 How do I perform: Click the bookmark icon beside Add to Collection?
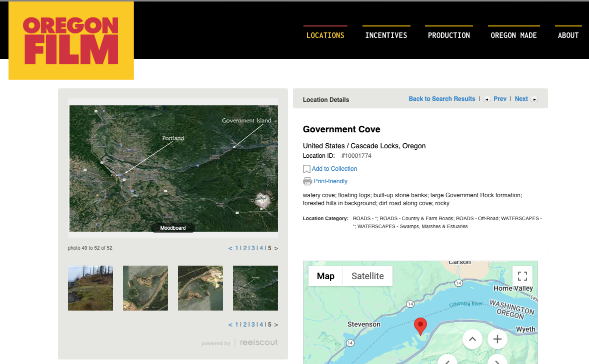click(306, 169)
